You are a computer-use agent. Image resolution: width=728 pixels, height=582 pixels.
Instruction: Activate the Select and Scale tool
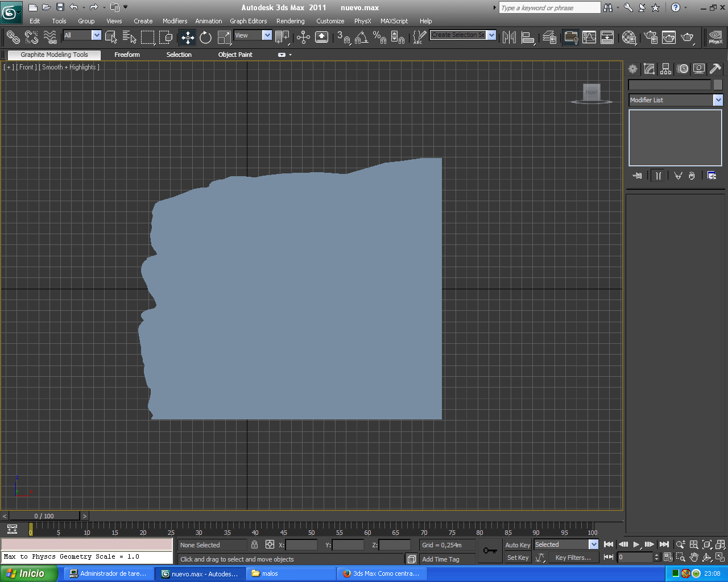(x=225, y=38)
